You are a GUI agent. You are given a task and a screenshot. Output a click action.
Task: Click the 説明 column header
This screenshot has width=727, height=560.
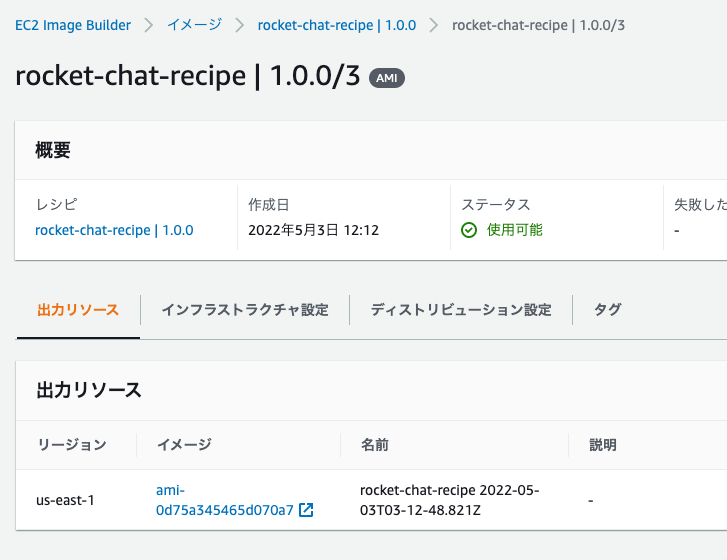(603, 445)
